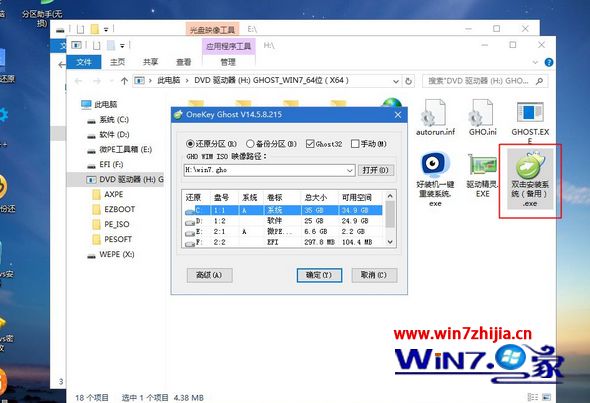Click the search magnifier icon
The height and width of the screenshot is (403, 590).
[x=539, y=81]
